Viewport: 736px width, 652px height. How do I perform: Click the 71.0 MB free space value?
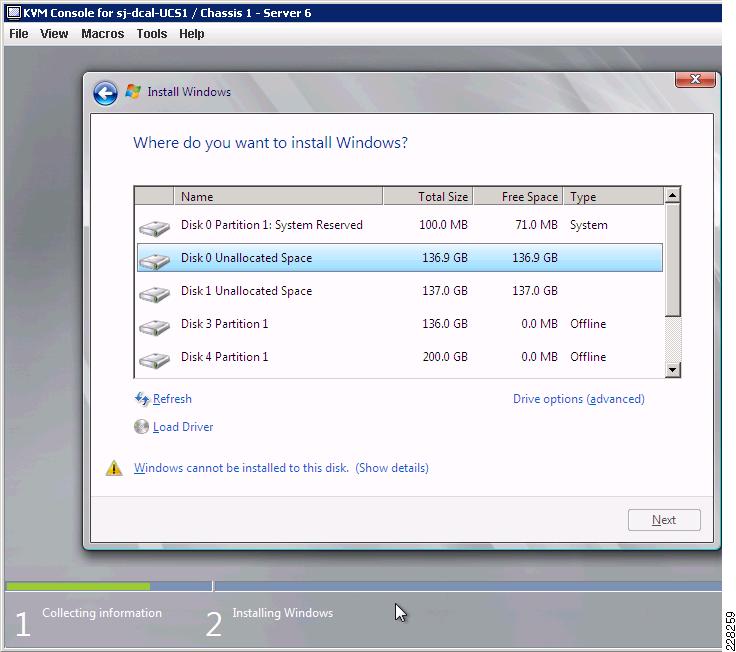click(x=537, y=225)
